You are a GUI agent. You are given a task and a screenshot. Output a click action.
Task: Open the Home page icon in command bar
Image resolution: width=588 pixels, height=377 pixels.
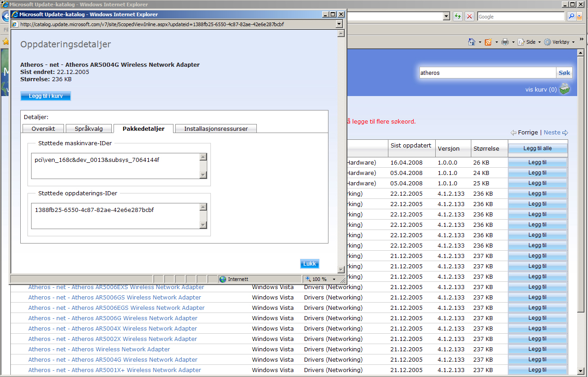tap(472, 42)
